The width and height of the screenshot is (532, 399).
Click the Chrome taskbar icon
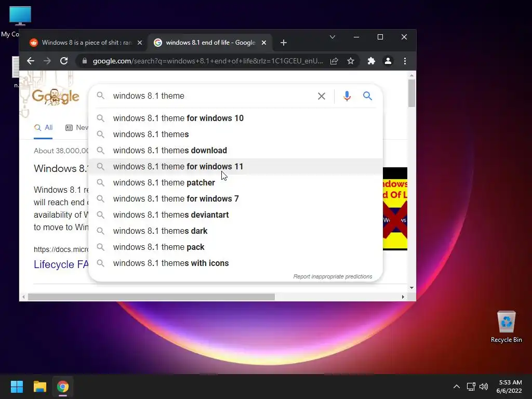point(63,387)
